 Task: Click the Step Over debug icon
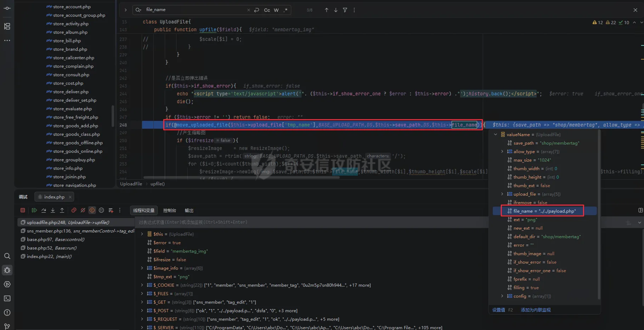click(44, 210)
